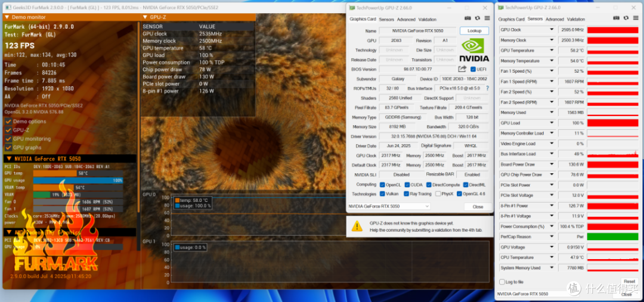Click the NVIDIA logo in GPU-Z
The height and width of the screenshot is (302, 644).
tap(474, 50)
